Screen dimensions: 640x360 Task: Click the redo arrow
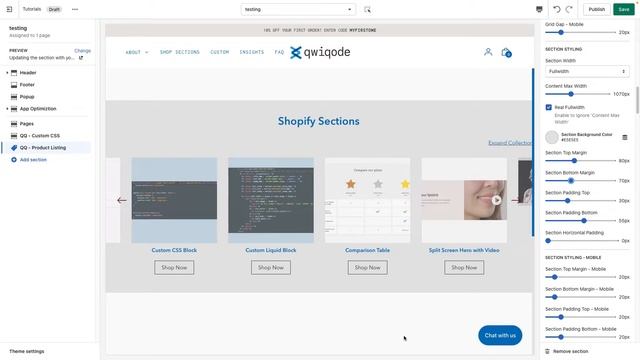click(569, 9)
